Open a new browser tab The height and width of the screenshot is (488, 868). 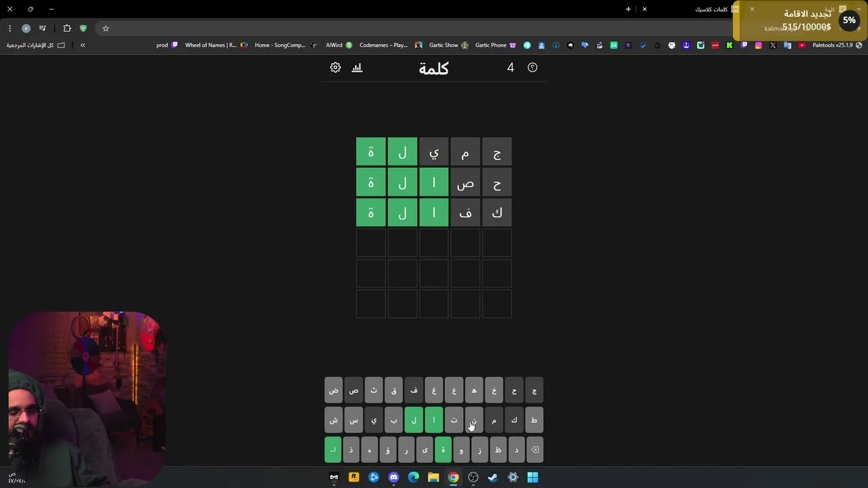628,9
